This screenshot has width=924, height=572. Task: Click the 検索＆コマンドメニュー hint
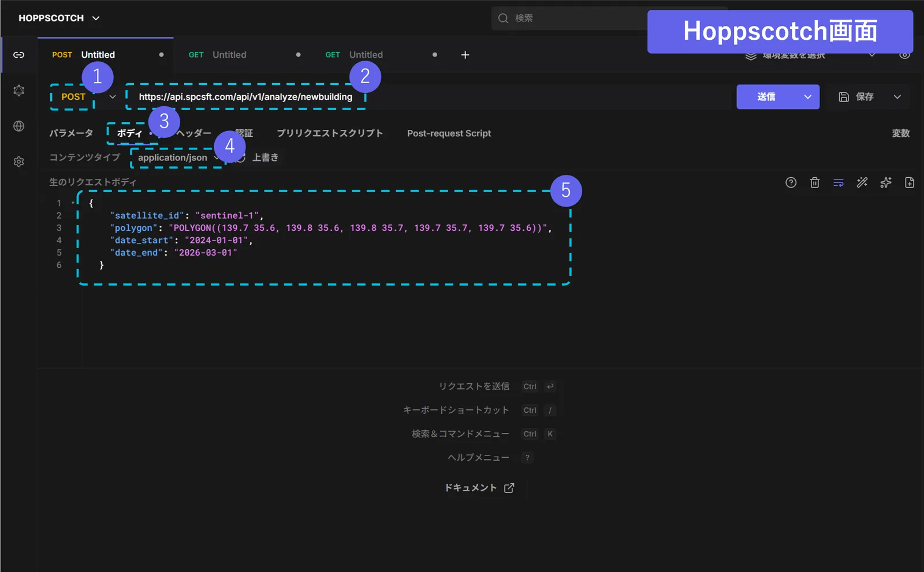pos(460,434)
